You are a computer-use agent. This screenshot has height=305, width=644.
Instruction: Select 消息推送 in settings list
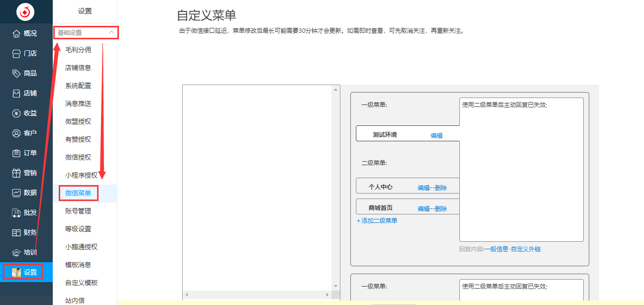pyautogui.click(x=78, y=103)
